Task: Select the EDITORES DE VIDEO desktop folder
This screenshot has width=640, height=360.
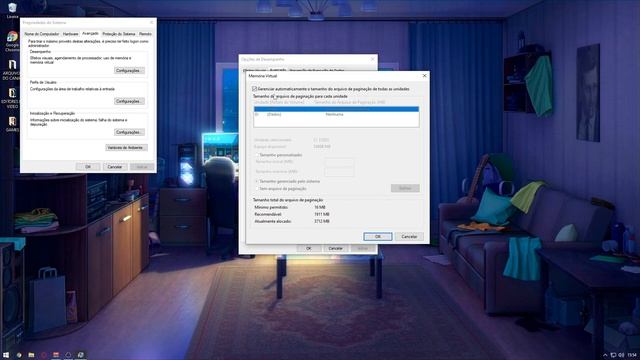Action: click(x=11, y=98)
